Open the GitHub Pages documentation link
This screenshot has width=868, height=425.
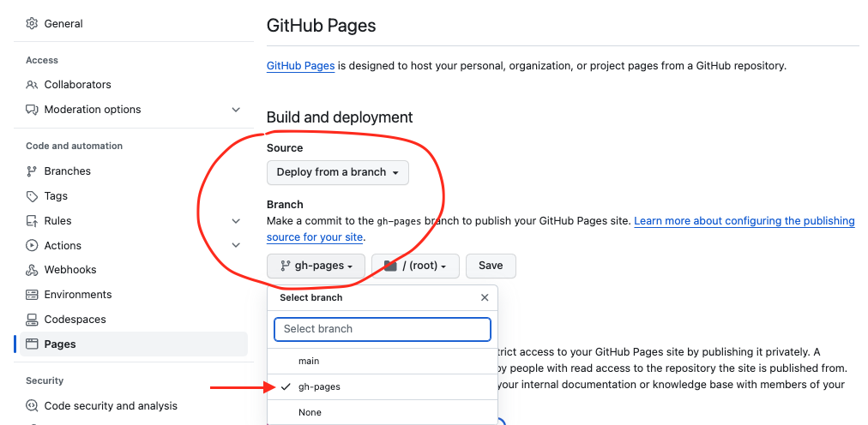[x=300, y=66]
